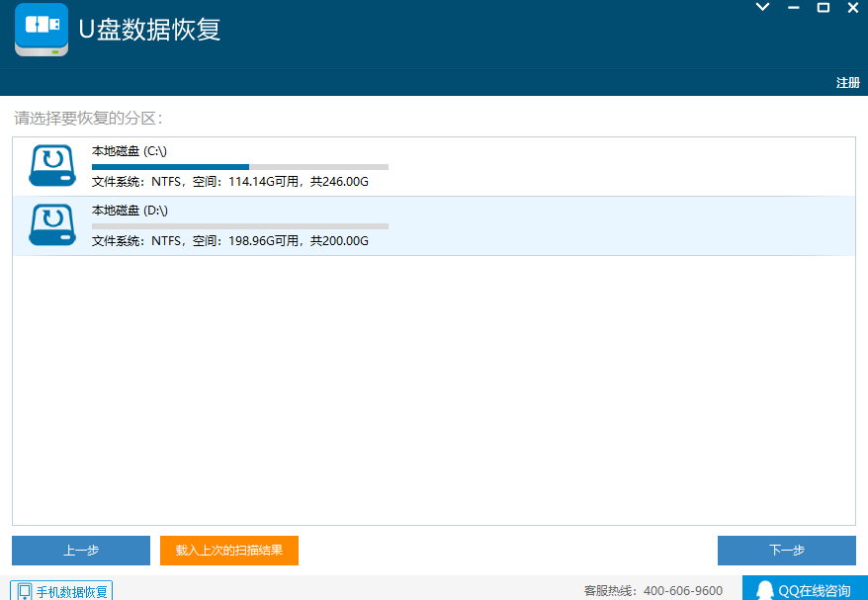
Task: Click the D: drive space usage bar
Action: pyautogui.click(x=239, y=226)
